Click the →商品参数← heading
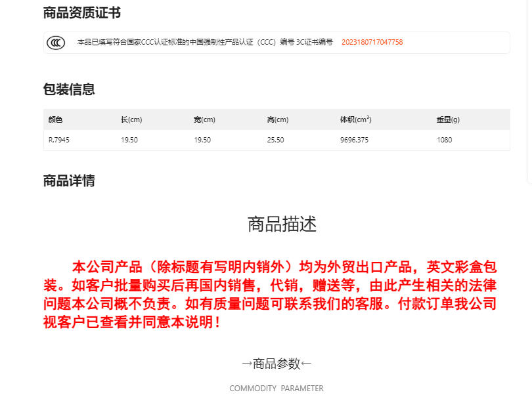The width and height of the screenshot is (532, 403). point(277,363)
